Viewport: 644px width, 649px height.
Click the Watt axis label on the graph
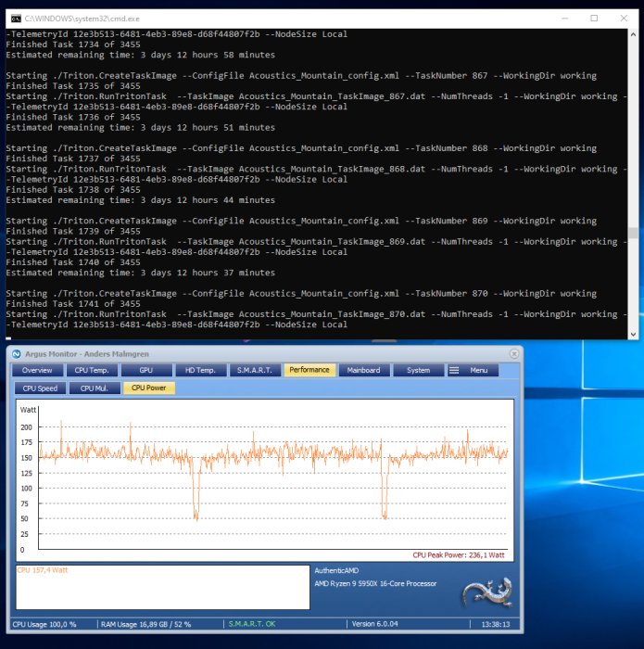[x=28, y=410]
